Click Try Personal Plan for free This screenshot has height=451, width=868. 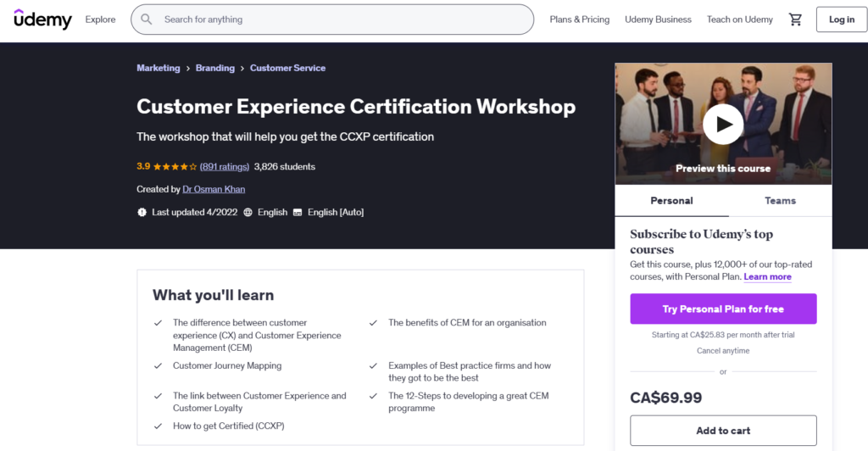(x=723, y=309)
